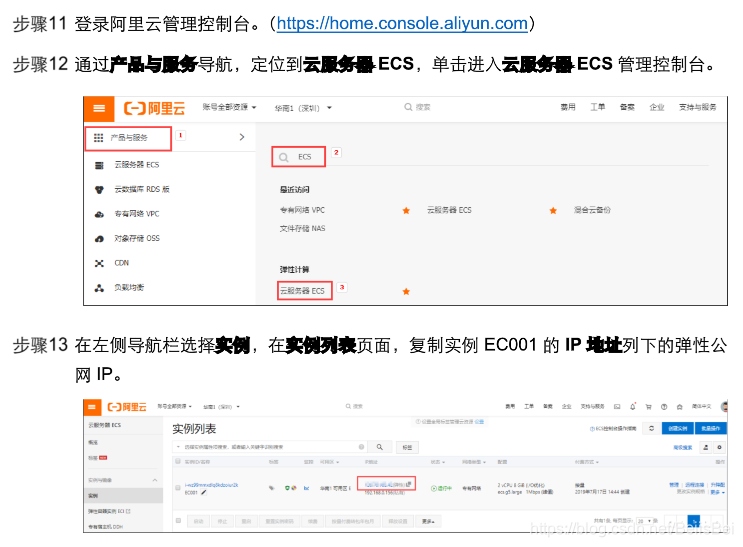Open 弹性容器实例 ECI sidebar item
The image size is (743, 547).
(x=109, y=511)
